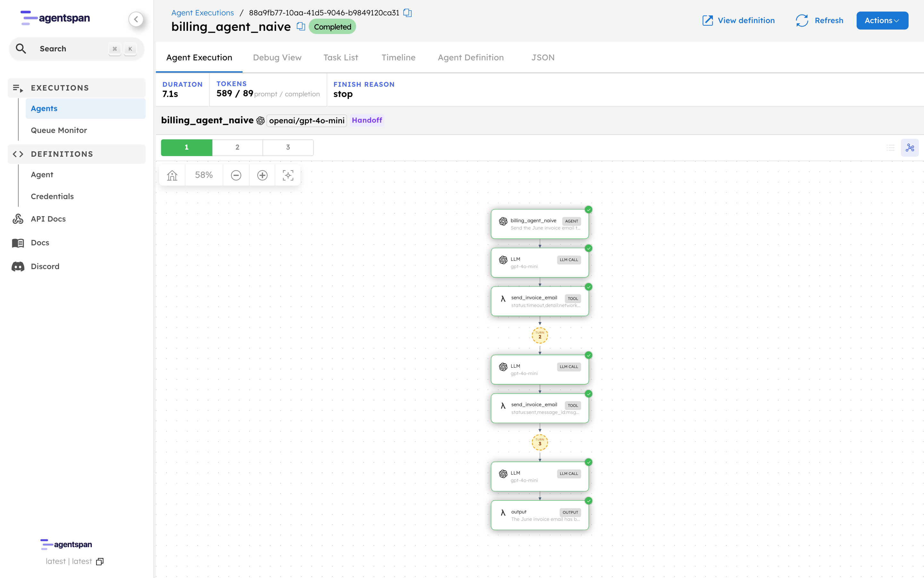
Task: Click the TURN 2 marker
Action: 540,335
